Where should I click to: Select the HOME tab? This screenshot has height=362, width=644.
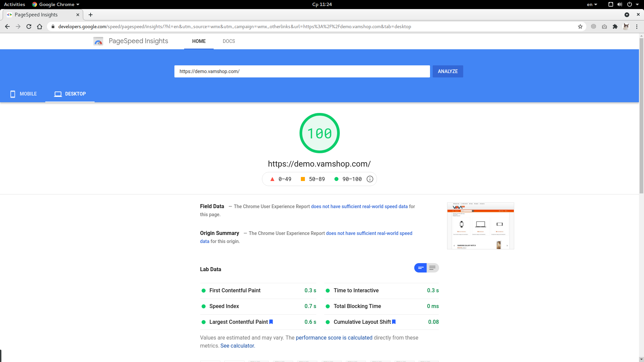[x=199, y=41]
